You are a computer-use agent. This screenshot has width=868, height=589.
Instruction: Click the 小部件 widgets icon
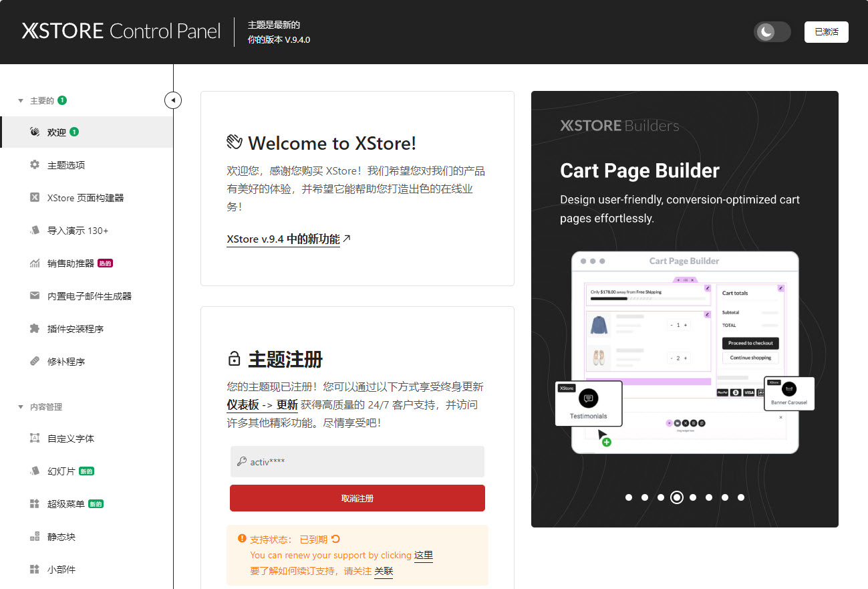click(x=35, y=569)
